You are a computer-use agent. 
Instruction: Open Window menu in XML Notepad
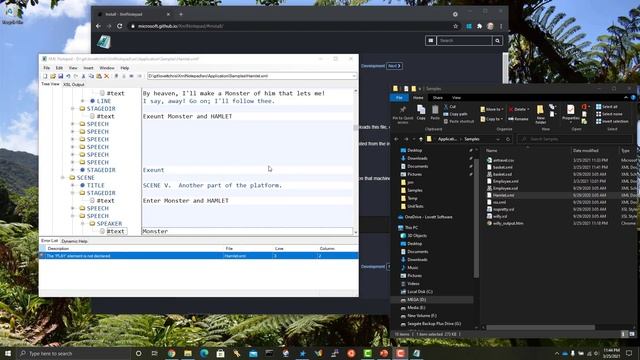[107, 68]
